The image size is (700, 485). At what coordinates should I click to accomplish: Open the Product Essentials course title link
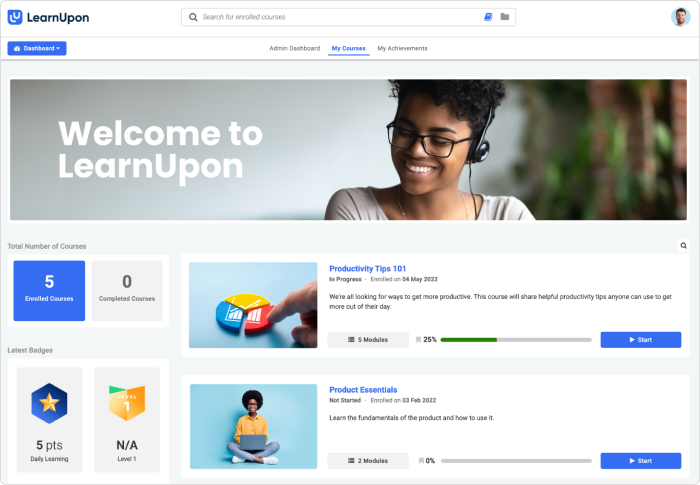363,389
